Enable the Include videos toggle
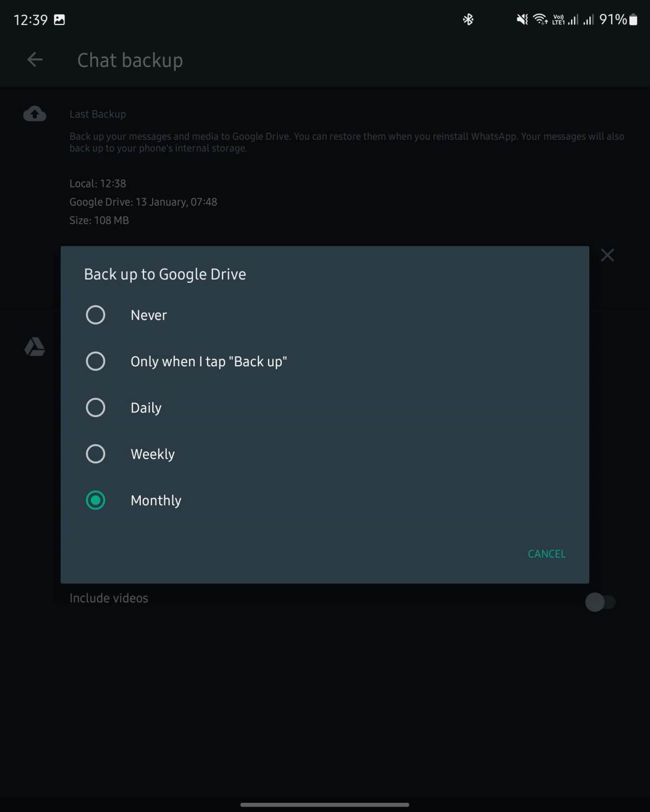 (x=601, y=602)
